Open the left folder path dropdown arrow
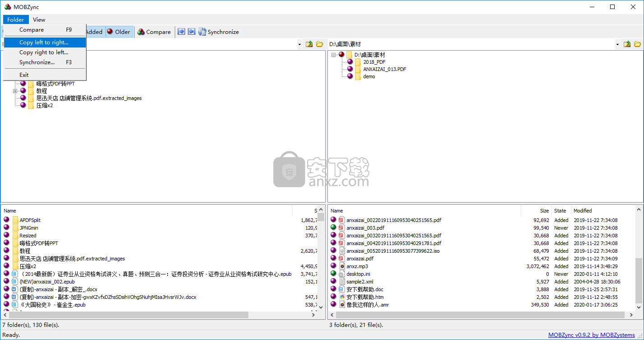This screenshot has height=340, width=644. (x=299, y=44)
